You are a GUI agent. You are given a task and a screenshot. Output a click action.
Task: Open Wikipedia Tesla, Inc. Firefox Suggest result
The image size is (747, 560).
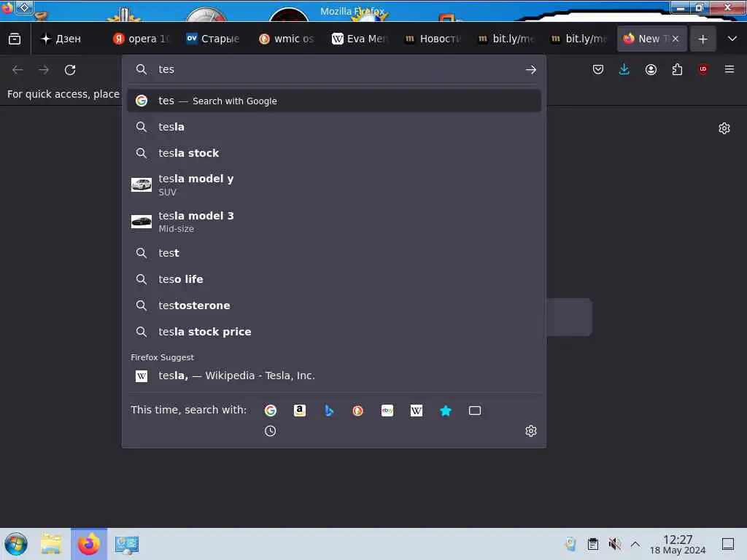pos(334,376)
